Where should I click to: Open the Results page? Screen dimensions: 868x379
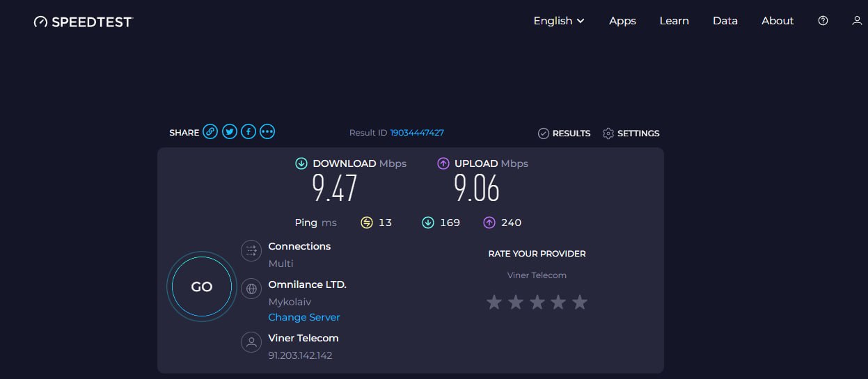565,133
